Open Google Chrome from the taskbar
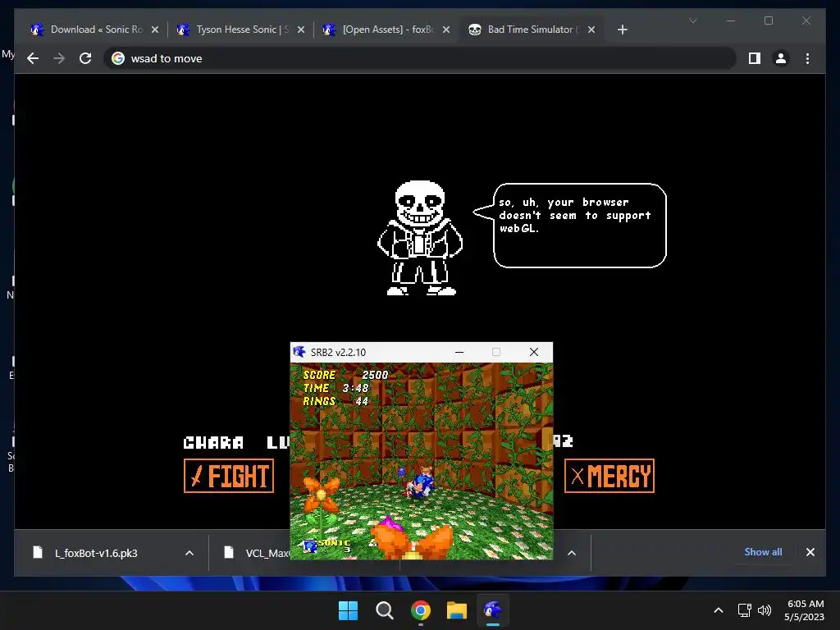Image resolution: width=840 pixels, height=630 pixels. pos(421,610)
